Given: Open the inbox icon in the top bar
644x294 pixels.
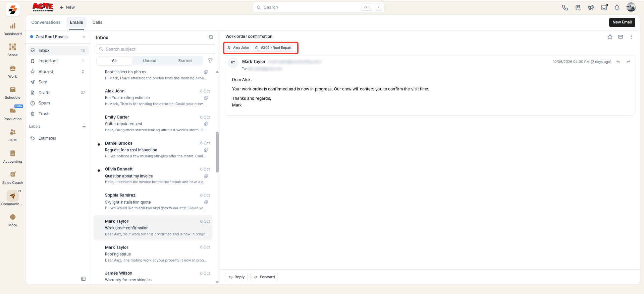Looking at the screenshot, I should coord(604,7).
